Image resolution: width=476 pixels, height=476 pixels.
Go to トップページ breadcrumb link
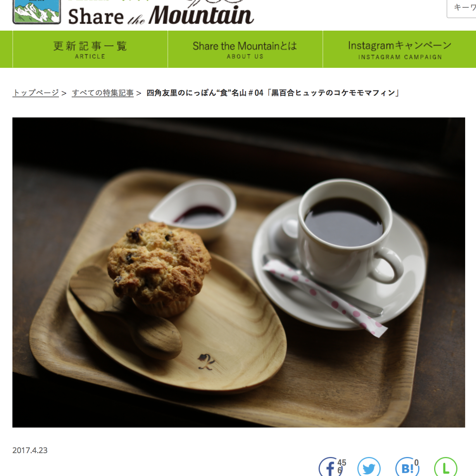[36, 93]
